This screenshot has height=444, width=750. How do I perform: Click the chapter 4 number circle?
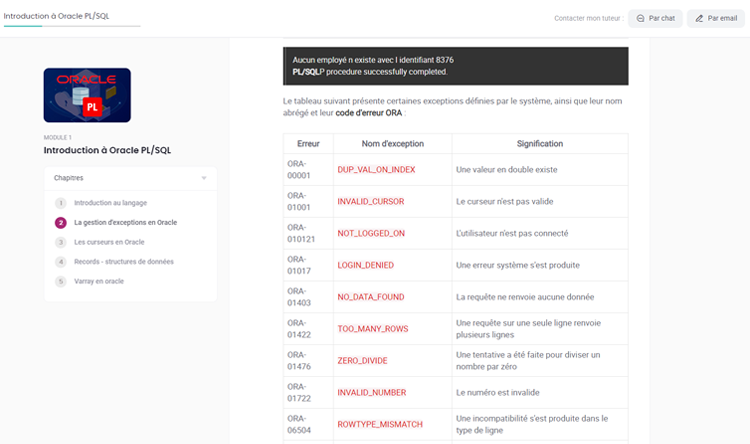pyautogui.click(x=61, y=262)
